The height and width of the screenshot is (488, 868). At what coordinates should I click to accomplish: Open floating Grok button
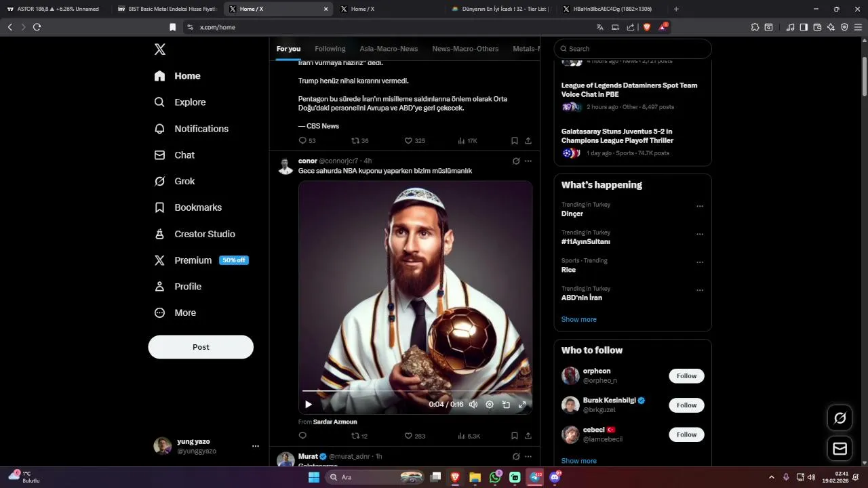pyautogui.click(x=840, y=418)
